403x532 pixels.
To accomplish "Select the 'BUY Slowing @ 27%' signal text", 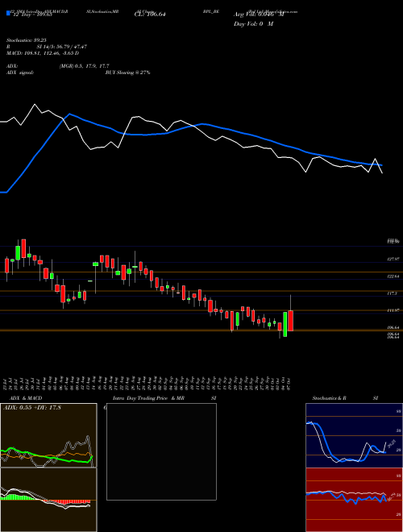I will point(127,73).
